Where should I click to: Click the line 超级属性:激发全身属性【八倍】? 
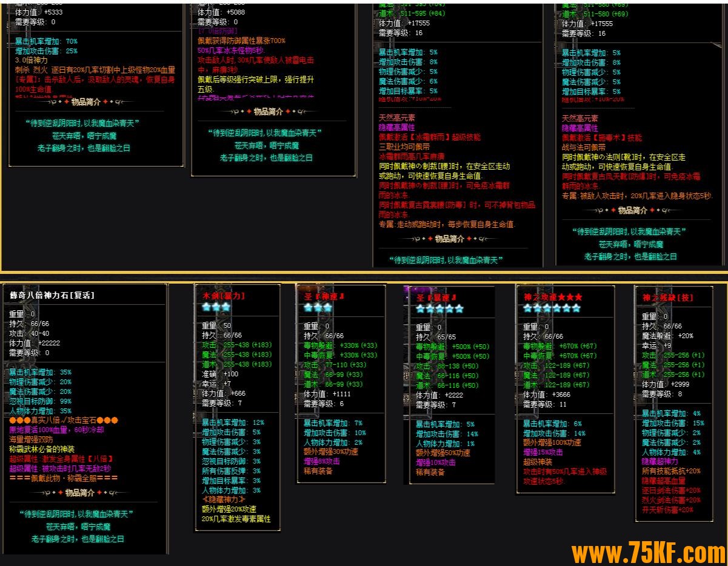click(61, 459)
